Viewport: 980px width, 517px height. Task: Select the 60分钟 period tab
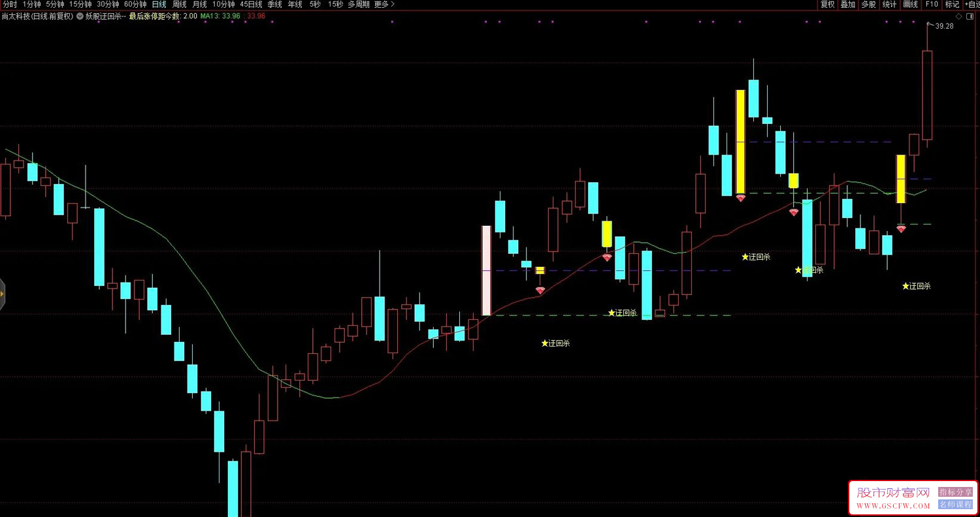[135, 4]
